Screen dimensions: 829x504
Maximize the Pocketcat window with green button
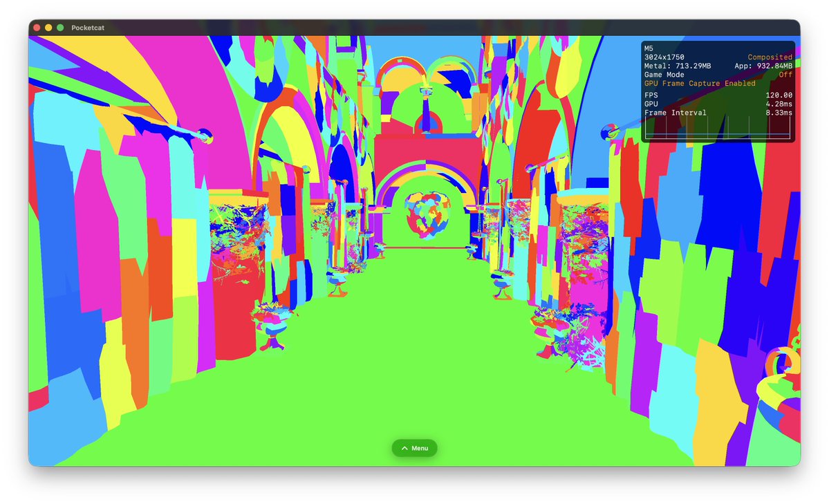coord(60,28)
